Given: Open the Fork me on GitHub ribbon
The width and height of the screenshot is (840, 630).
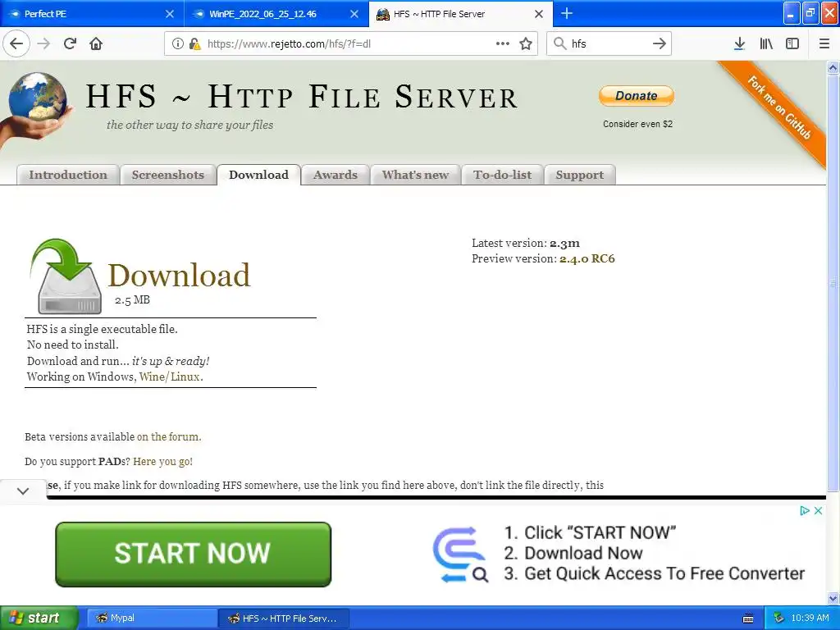Looking at the screenshot, I should coord(778,107).
